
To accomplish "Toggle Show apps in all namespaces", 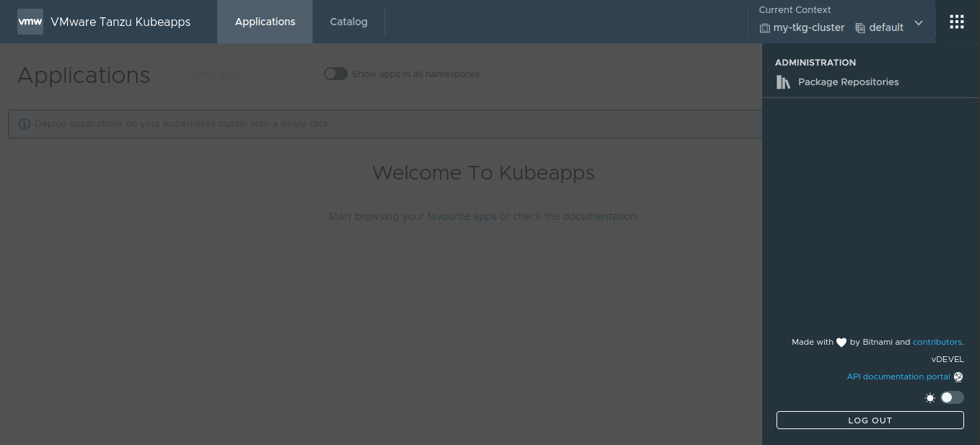I will 336,74.
